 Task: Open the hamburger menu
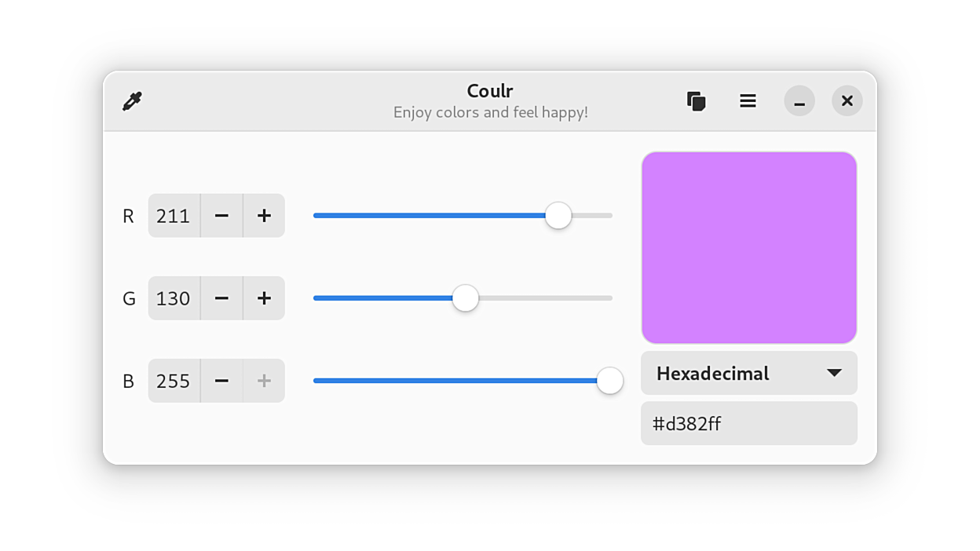click(748, 100)
